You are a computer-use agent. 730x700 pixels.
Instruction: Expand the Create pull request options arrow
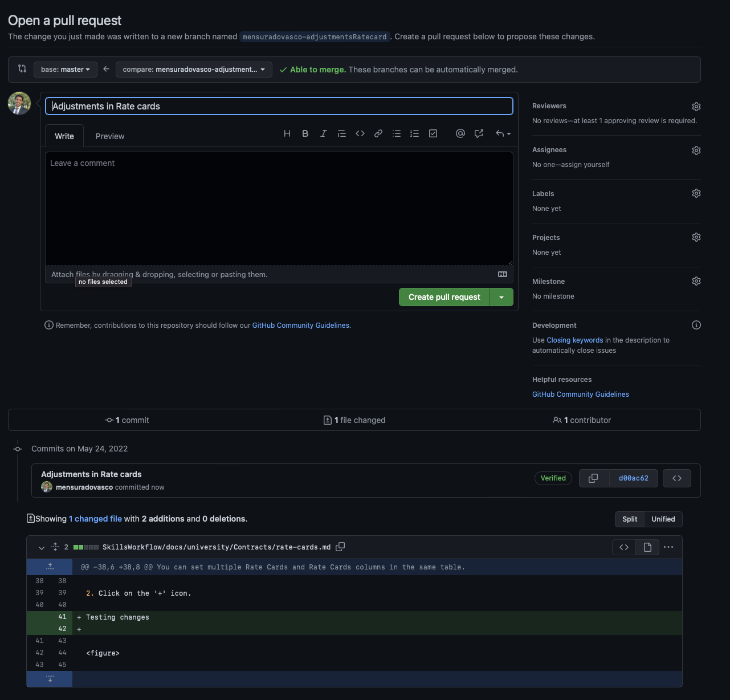[x=501, y=297]
